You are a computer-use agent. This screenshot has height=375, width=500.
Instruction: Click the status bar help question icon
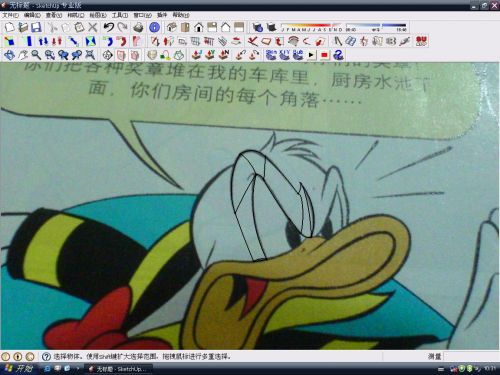[x=46, y=357]
